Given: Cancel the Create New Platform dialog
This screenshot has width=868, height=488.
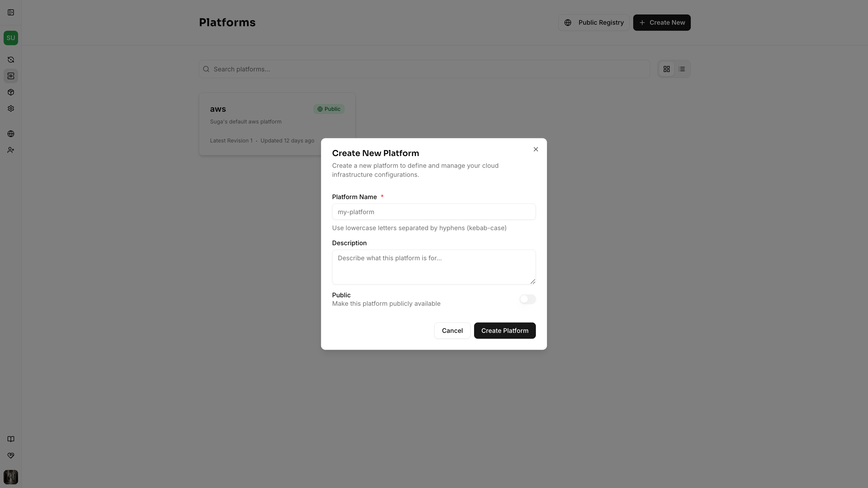Looking at the screenshot, I should (x=452, y=330).
